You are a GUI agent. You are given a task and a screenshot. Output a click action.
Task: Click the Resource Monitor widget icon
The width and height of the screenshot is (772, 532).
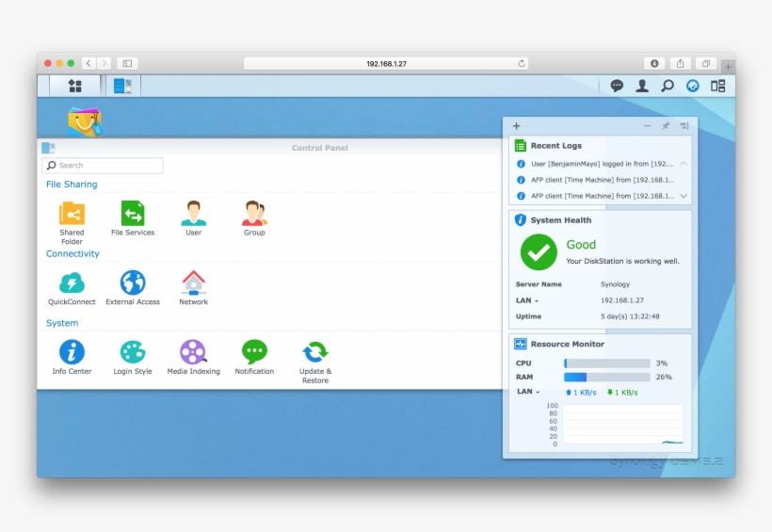tap(521, 344)
